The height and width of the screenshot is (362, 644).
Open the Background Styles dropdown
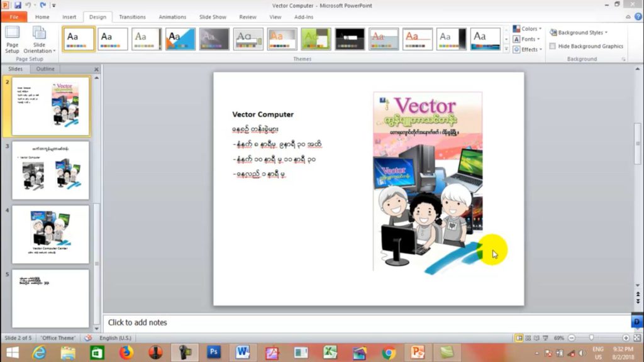(x=579, y=33)
